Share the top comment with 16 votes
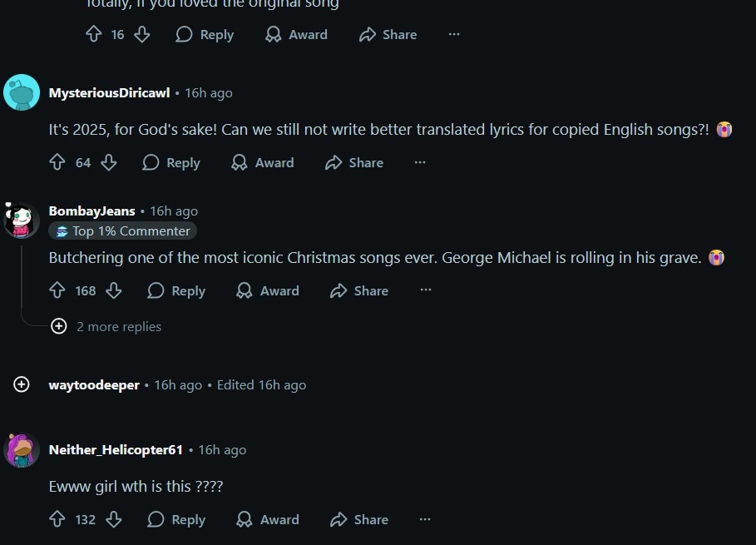756x545 pixels. tap(388, 34)
